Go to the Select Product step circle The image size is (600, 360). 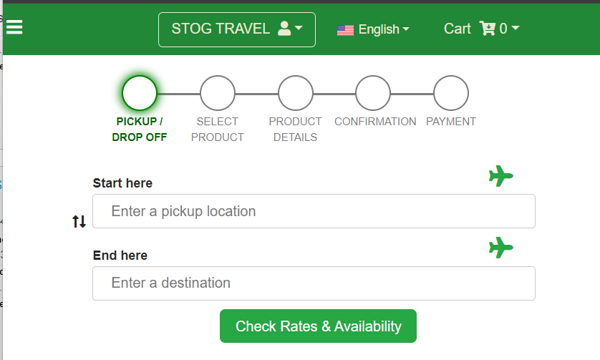pyautogui.click(x=217, y=93)
